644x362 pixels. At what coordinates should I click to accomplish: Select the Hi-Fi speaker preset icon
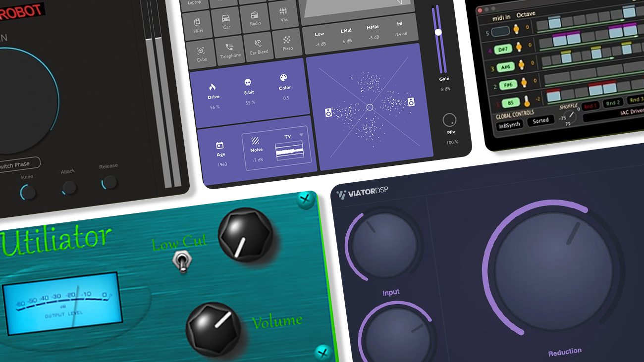point(197,22)
